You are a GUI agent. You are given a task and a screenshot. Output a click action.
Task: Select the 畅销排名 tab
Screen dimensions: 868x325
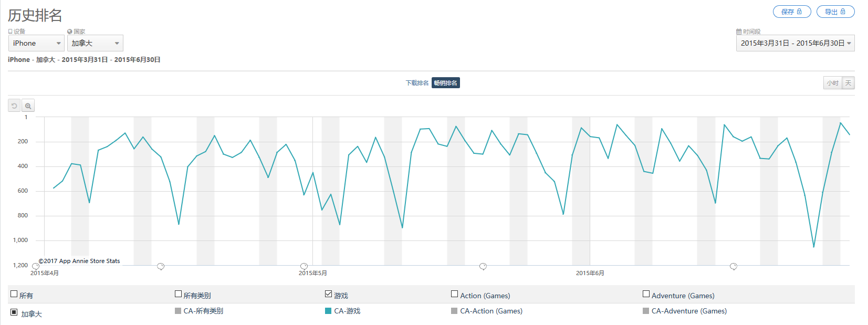(445, 83)
